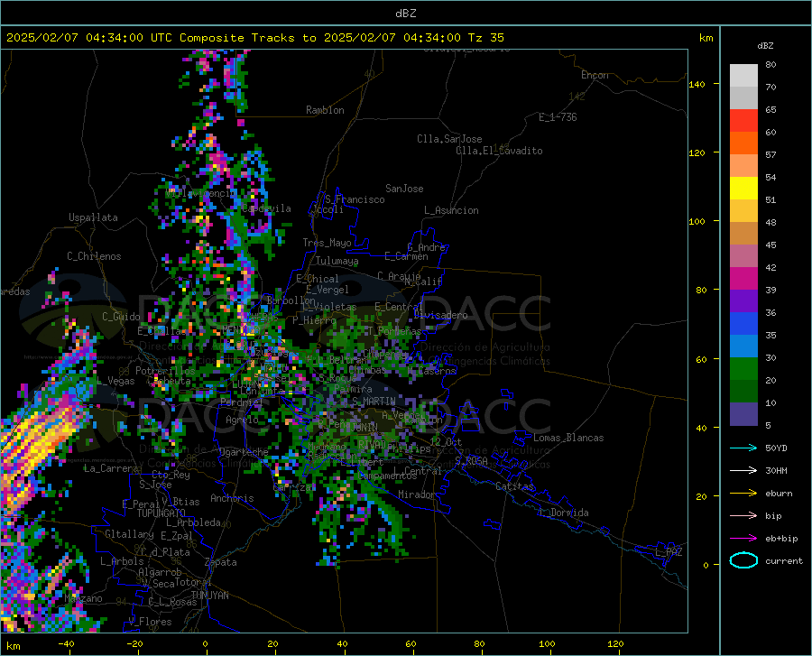Click the 120 tick on the horizontal axis
The width and height of the screenshot is (812, 656).
tap(615, 643)
